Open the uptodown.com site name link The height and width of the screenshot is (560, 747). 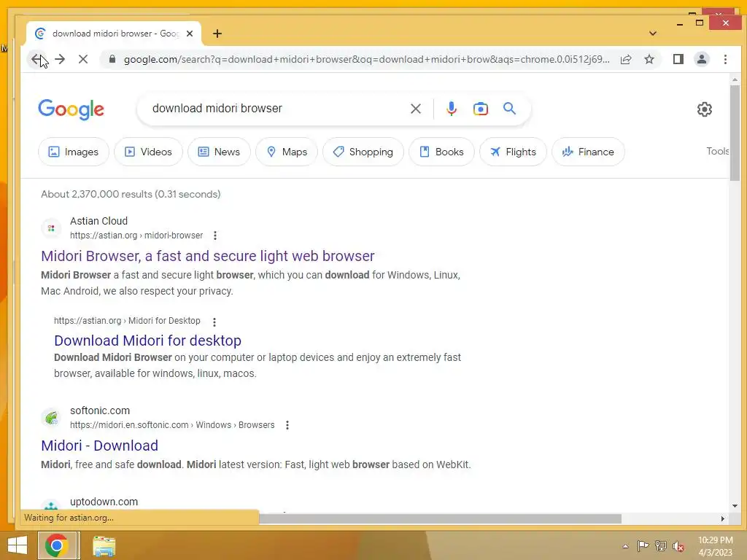click(x=104, y=502)
